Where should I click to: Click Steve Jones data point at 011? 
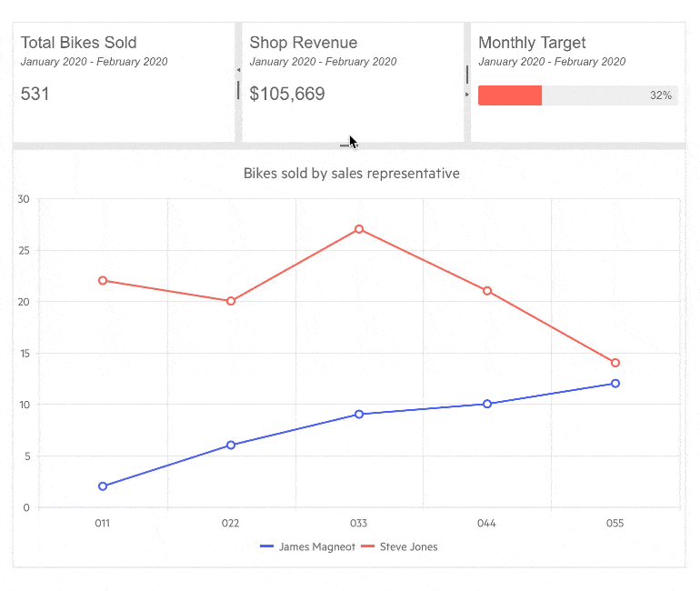click(103, 281)
